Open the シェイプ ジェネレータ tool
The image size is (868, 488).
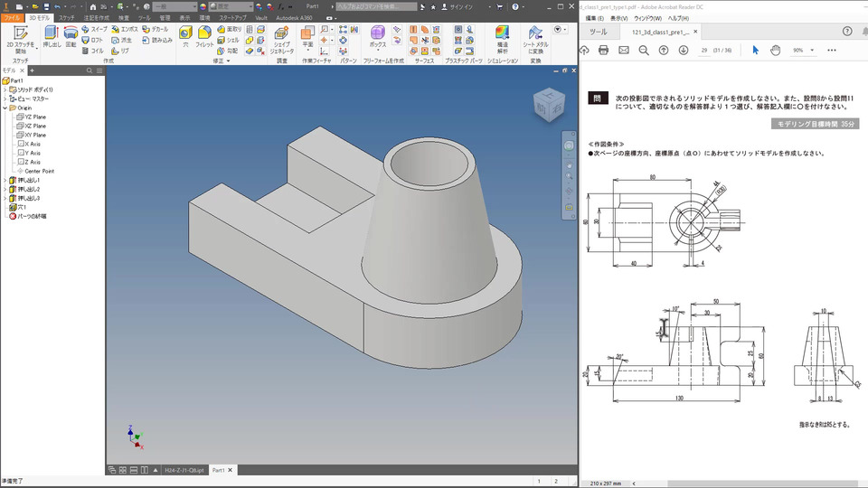282,41
